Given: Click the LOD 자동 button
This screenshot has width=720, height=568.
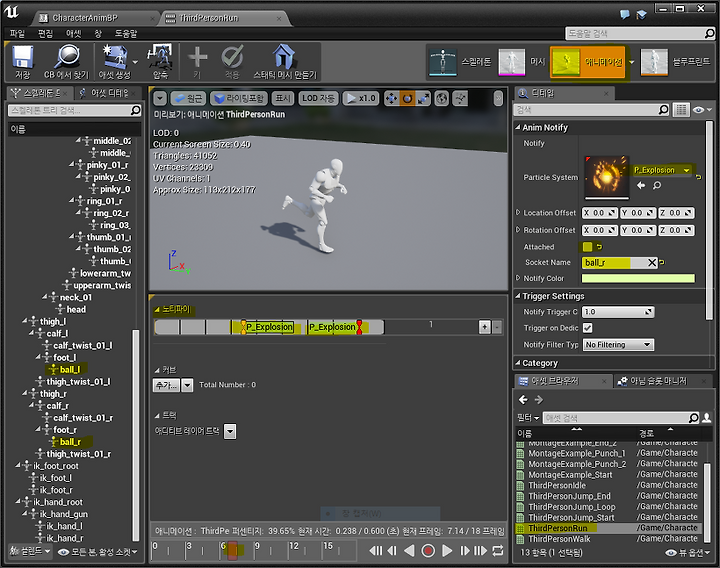Looking at the screenshot, I should [x=318, y=98].
